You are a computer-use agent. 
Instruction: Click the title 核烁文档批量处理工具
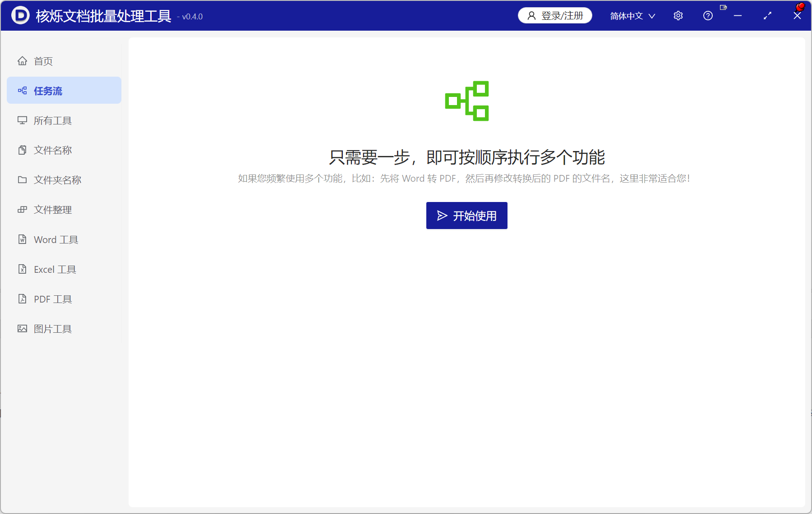(104, 16)
